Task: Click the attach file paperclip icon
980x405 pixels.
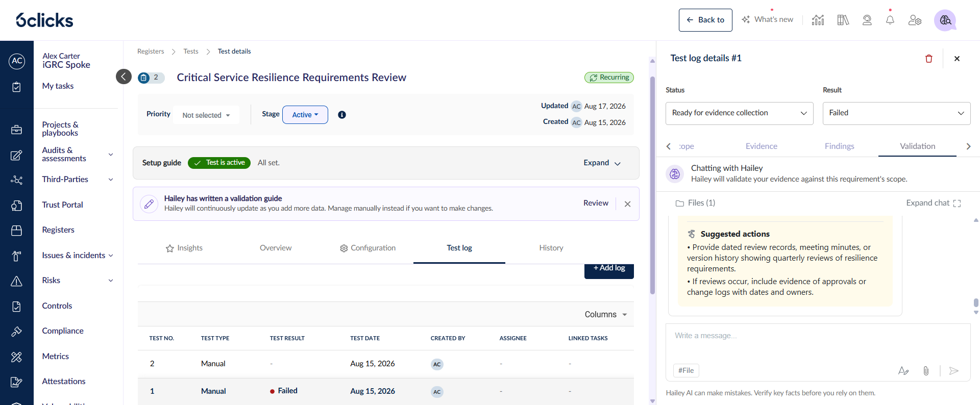Action: pyautogui.click(x=925, y=371)
